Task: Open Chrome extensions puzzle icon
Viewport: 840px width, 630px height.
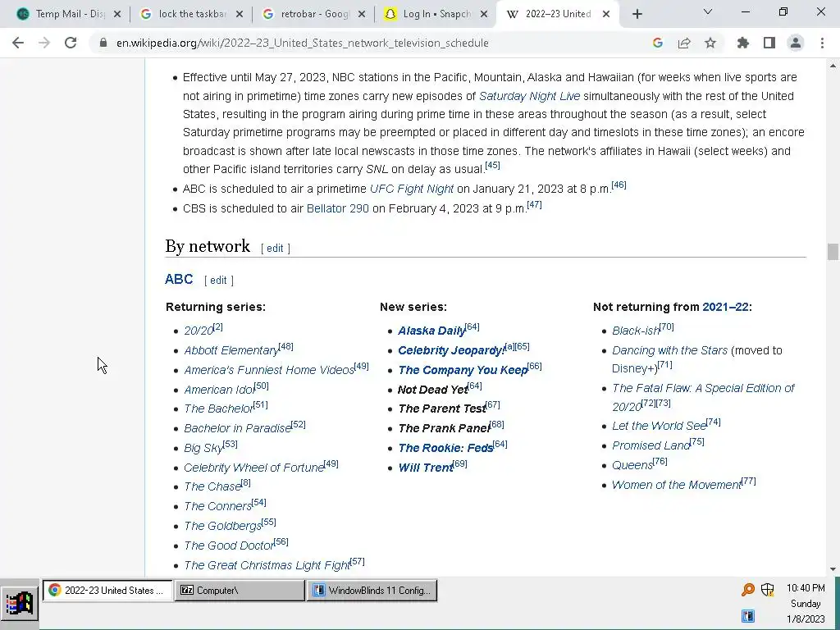Action: [x=743, y=43]
